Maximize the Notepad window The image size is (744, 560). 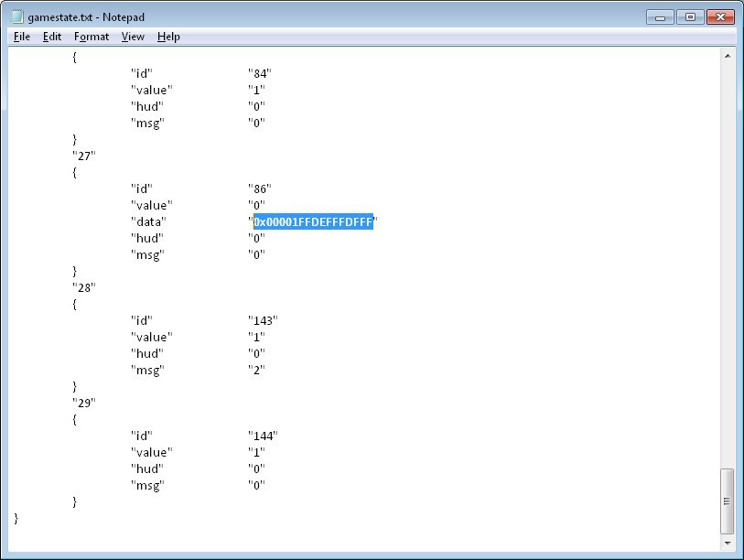click(690, 17)
